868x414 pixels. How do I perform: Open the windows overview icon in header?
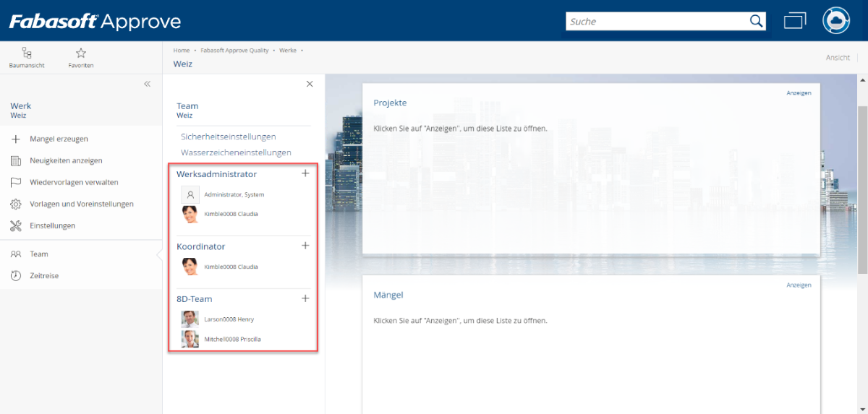tap(795, 21)
